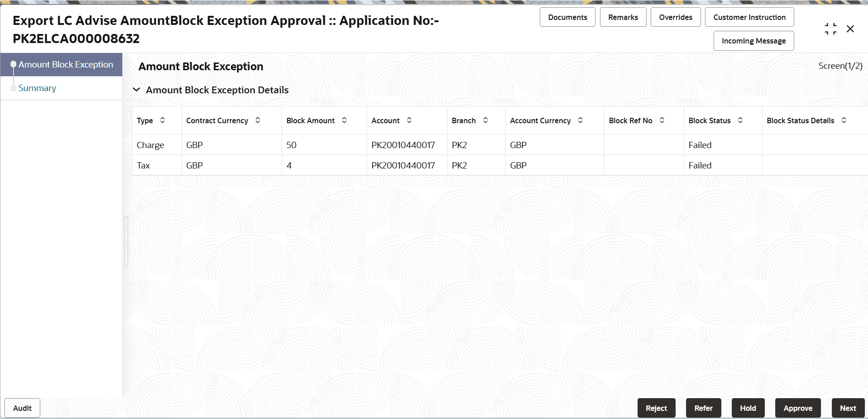Sort by Account Currency column
Image resolution: width=868 pixels, height=419 pixels.
click(x=580, y=120)
